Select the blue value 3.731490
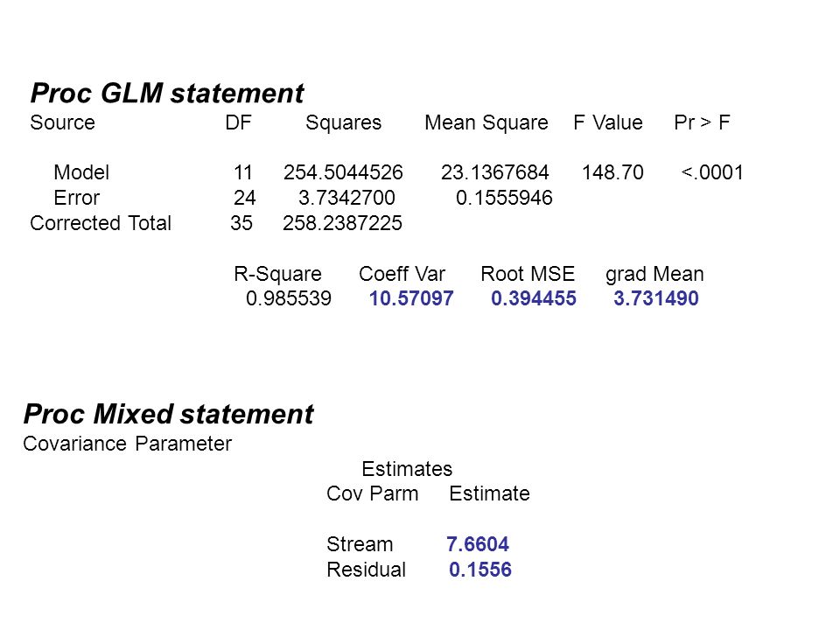 click(x=656, y=298)
